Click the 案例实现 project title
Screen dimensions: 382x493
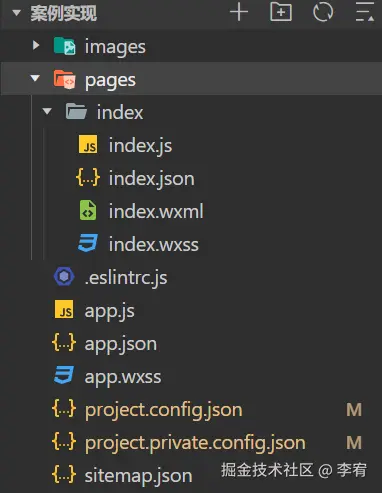[x=64, y=13]
